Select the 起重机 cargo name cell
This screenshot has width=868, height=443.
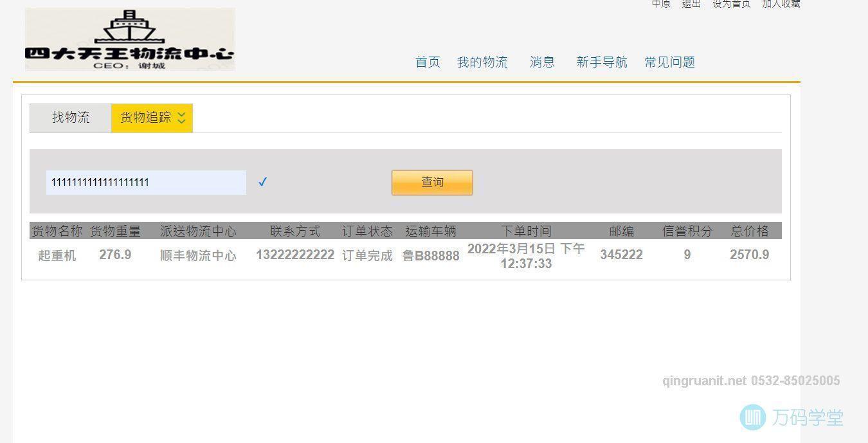[57, 255]
